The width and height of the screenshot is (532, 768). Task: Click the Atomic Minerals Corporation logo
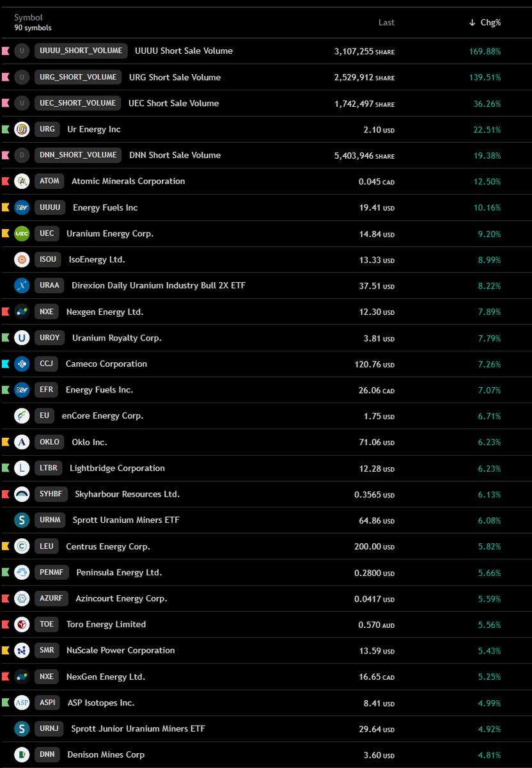coord(22,181)
